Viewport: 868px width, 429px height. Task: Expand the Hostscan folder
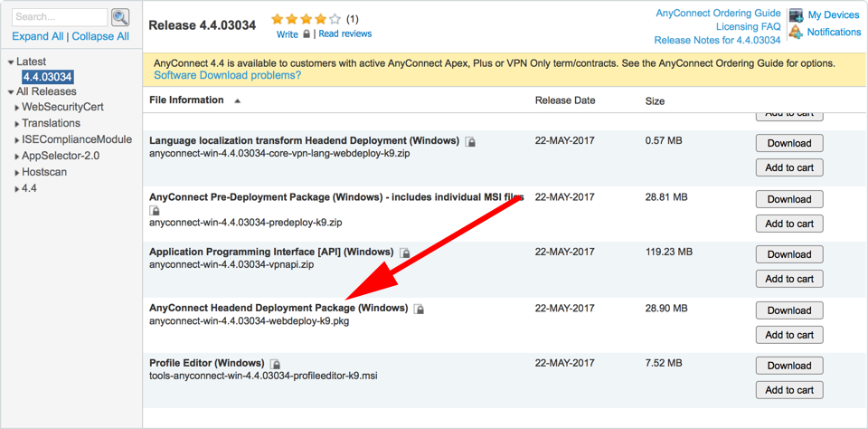click(17, 173)
